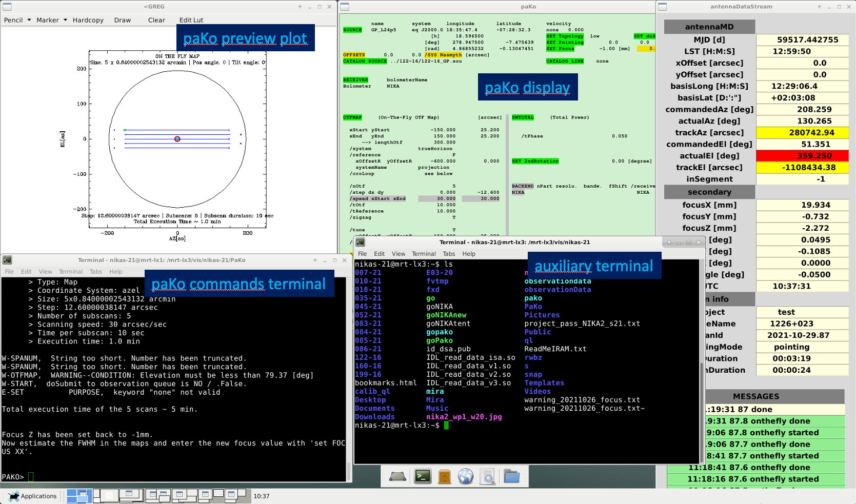This screenshot has height=504, width=856.
Task: Open the home folder dock icon
Action: tap(511, 477)
